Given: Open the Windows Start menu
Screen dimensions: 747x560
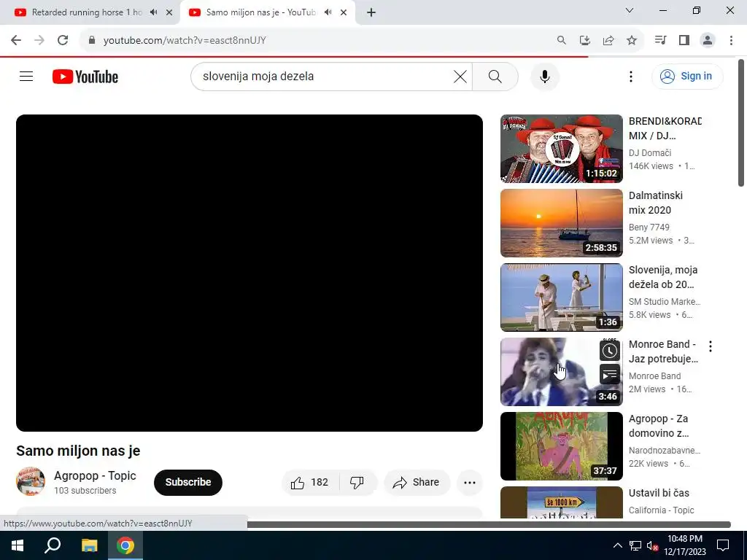Looking at the screenshot, I should coord(17,545).
